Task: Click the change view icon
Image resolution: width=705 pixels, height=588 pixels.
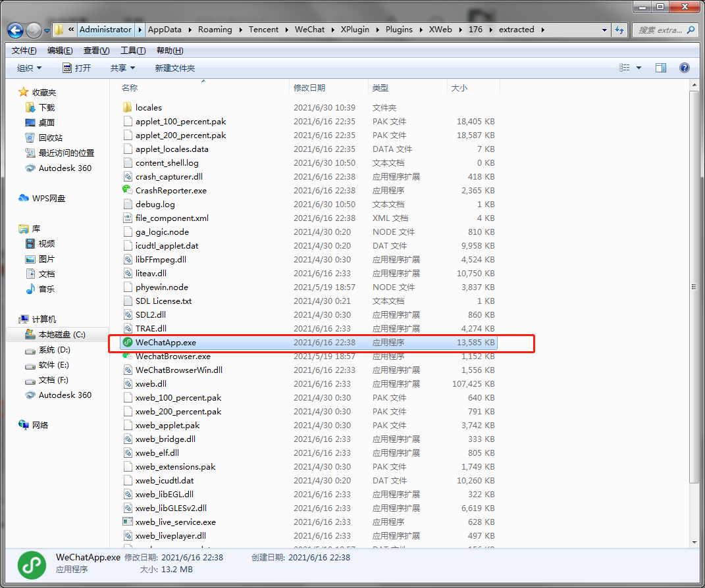Action: click(624, 68)
